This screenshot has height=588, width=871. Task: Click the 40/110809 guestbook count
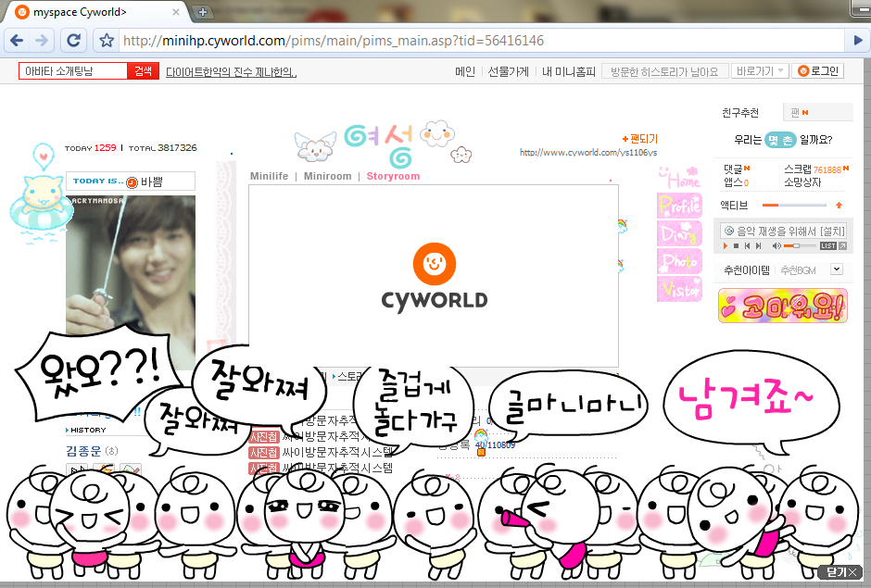(x=495, y=444)
